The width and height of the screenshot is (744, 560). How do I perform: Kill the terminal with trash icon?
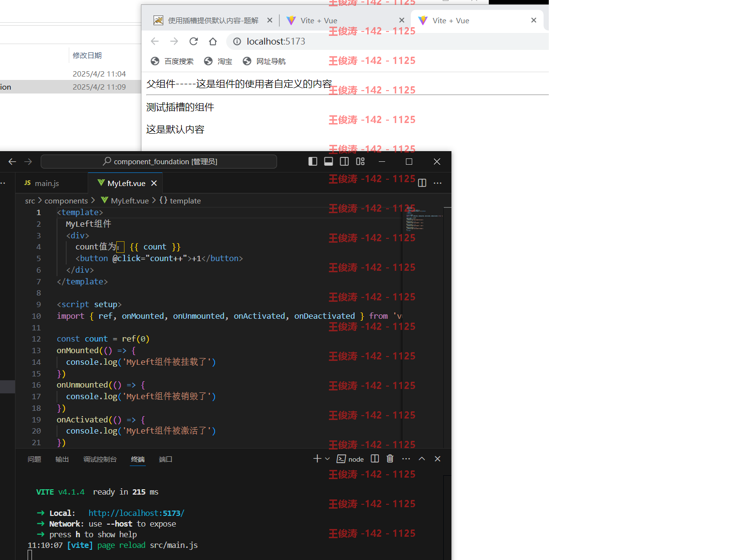[390, 459]
